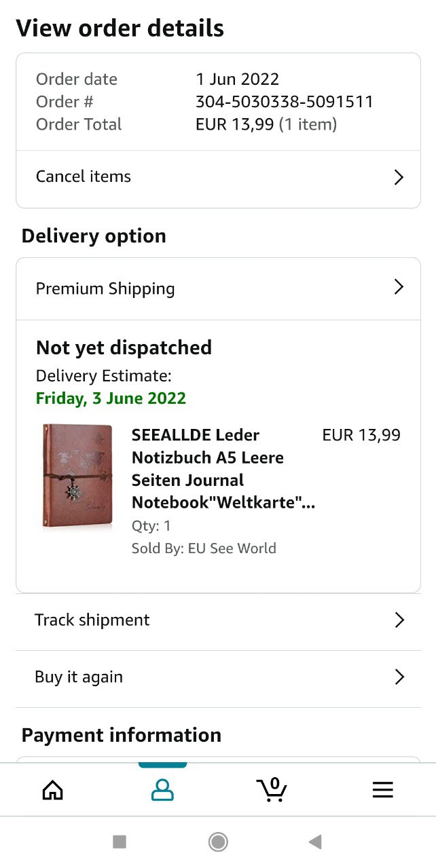Image resolution: width=436 pixels, height=868 pixels.
Task: Tap Android back triangle button
Action: [314, 842]
